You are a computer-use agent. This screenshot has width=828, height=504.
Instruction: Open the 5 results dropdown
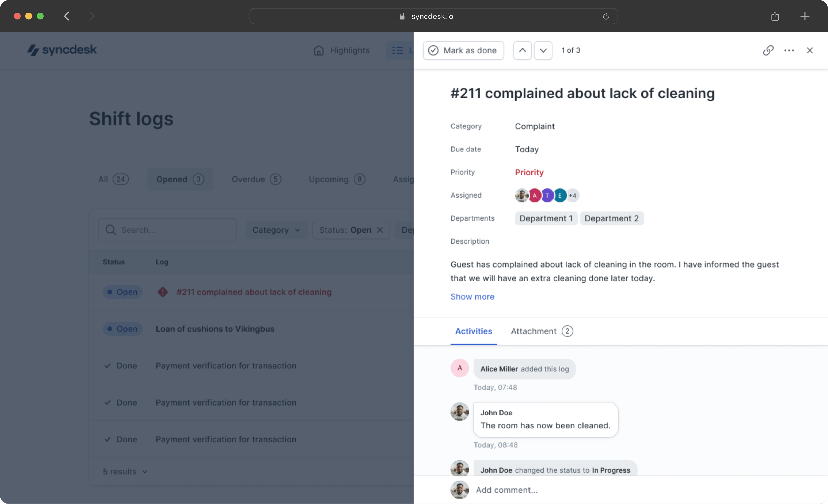click(x=125, y=472)
